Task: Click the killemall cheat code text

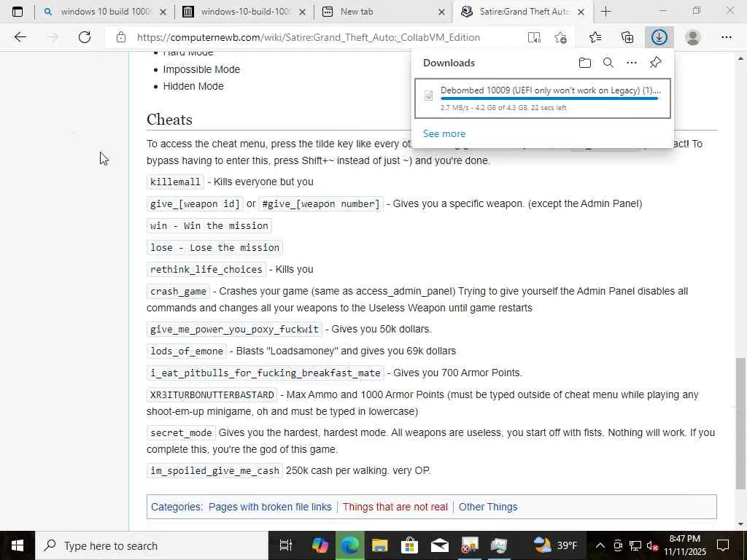Action: click(x=175, y=182)
